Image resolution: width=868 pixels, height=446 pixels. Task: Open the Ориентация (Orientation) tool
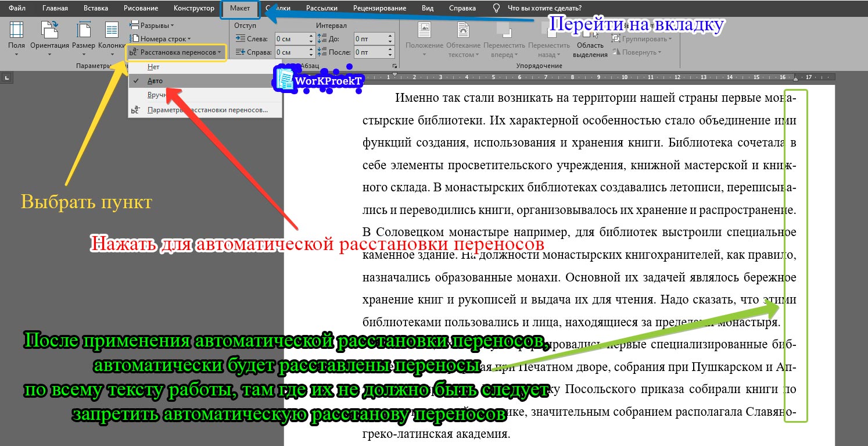pyautogui.click(x=49, y=36)
